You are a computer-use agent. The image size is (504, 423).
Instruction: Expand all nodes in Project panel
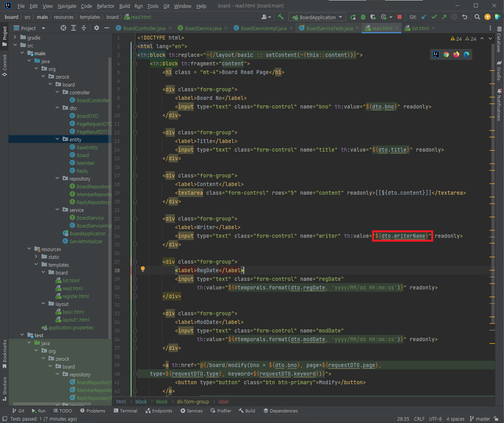pyautogui.click(x=74, y=28)
